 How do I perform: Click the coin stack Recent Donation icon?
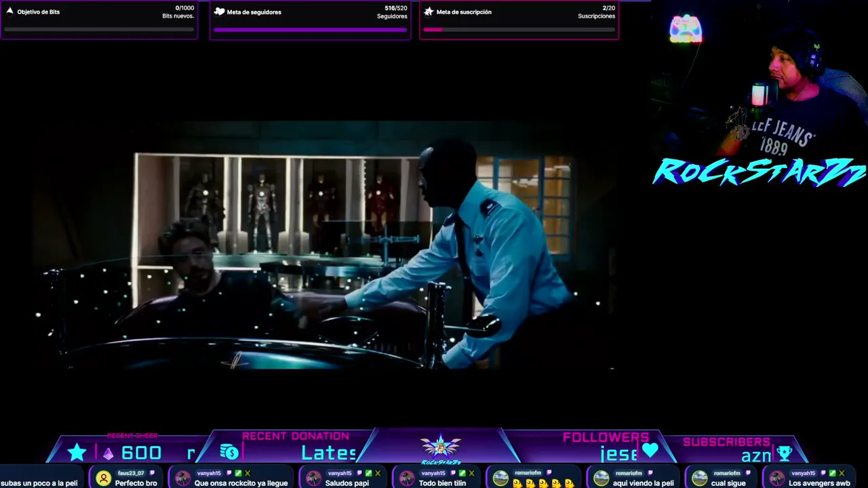[229, 451]
